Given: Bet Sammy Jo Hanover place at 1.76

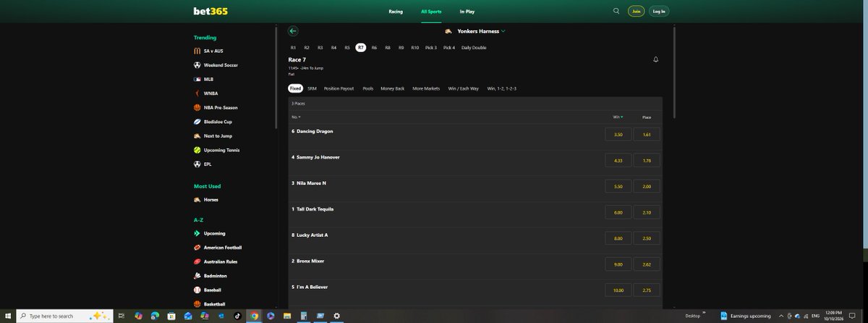Looking at the screenshot, I should pyautogui.click(x=647, y=161).
